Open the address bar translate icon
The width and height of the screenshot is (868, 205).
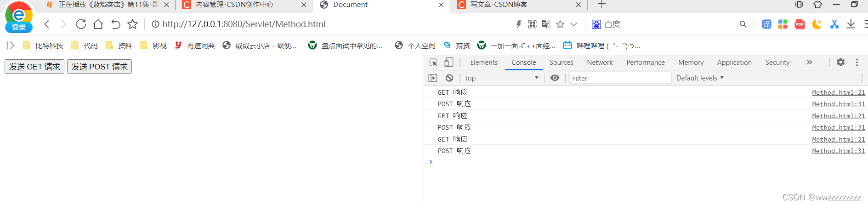click(546, 24)
